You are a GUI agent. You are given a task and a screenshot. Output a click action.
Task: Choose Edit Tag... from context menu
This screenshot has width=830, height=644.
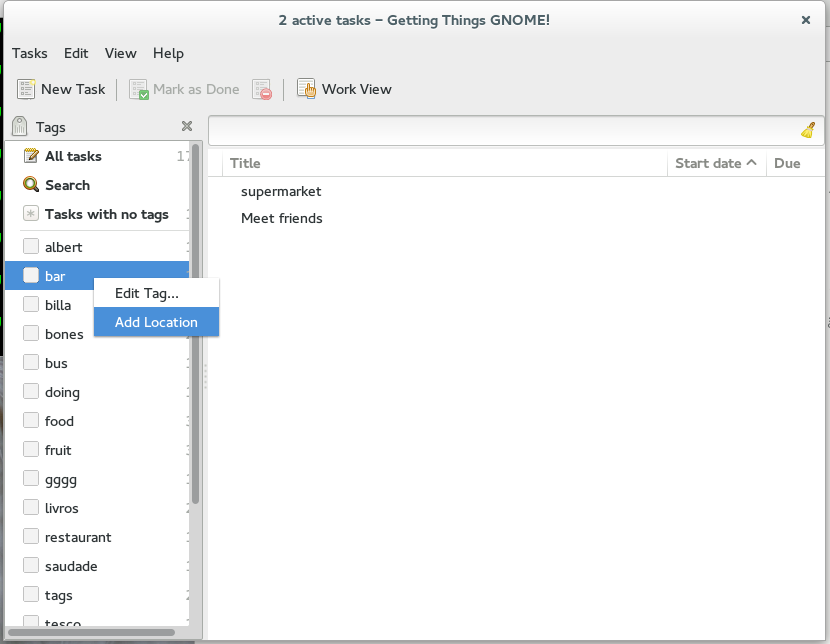(157, 293)
